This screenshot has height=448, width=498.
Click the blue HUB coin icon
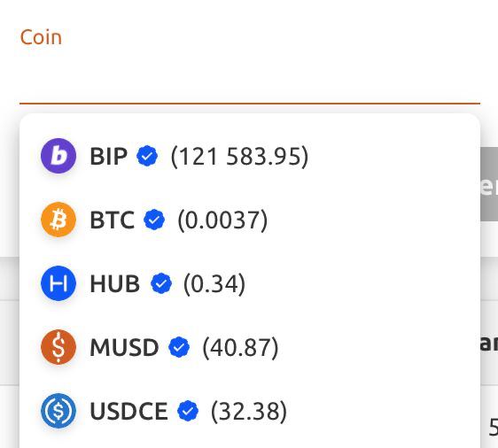pos(58,283)
